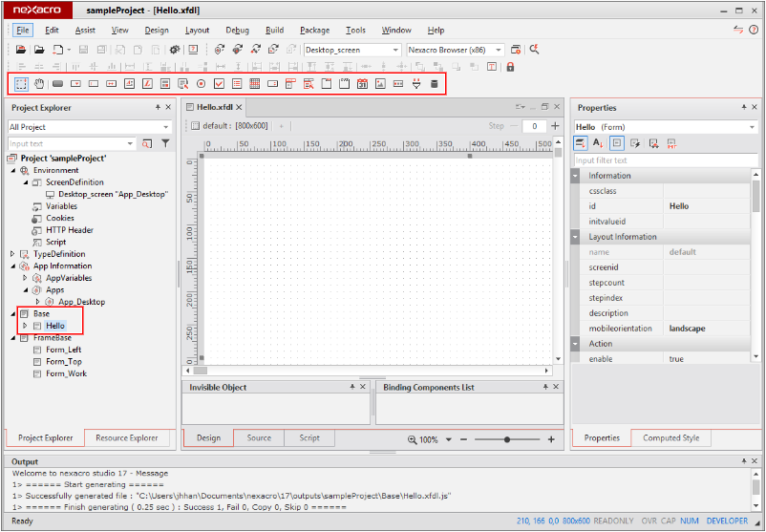Open the Design menu
Image resolution: width=766 pixels, height=532 pixels.
(x=157, y=31)
